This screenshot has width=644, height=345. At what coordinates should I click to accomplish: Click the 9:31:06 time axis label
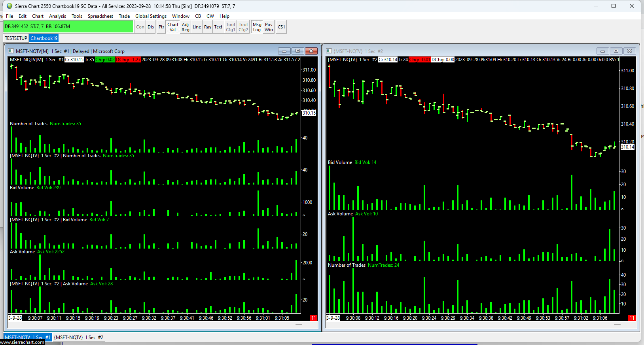[x=600, y=318]
